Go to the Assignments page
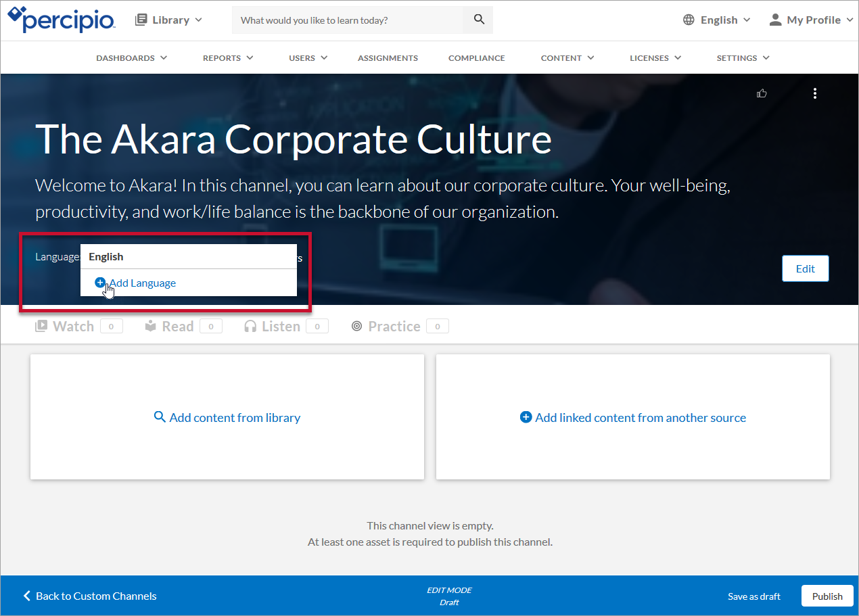 (x=388, y=58)
